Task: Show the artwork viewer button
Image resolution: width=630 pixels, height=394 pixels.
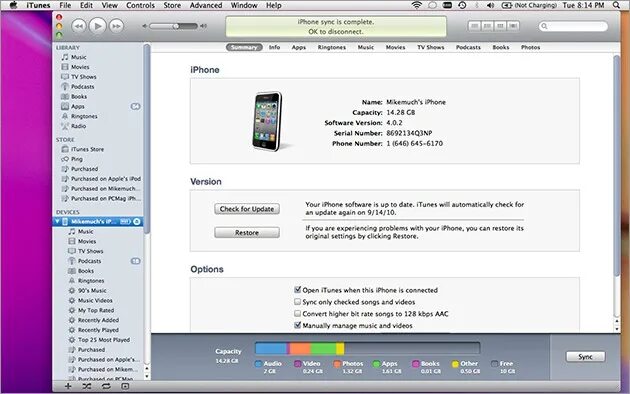Action: [x=125, y=386]
